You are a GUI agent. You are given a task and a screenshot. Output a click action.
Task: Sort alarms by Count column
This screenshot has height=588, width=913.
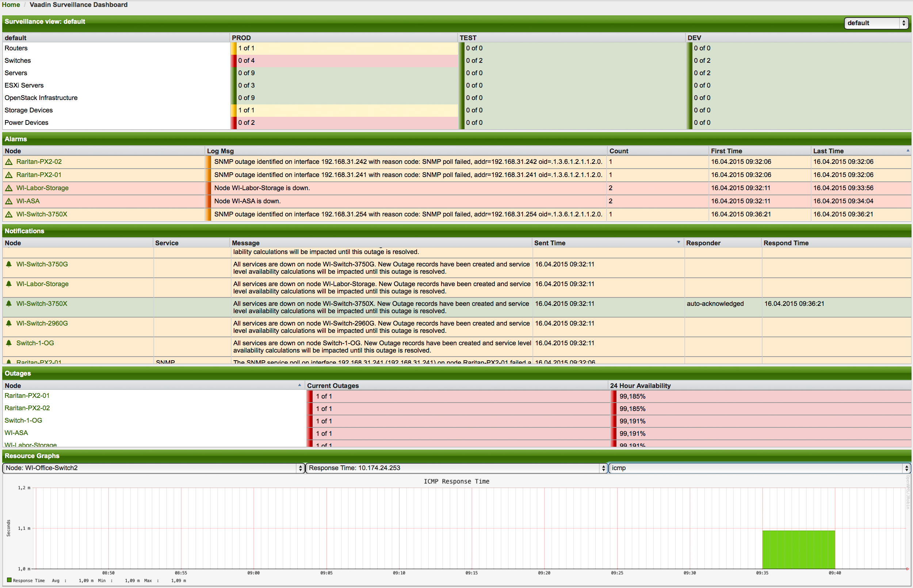coord(658,151)
